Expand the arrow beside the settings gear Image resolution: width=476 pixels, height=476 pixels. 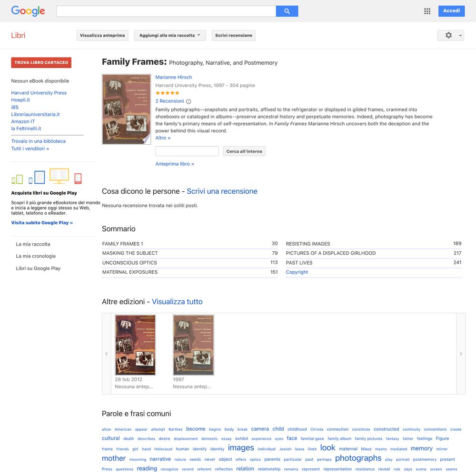pos(460,36)
